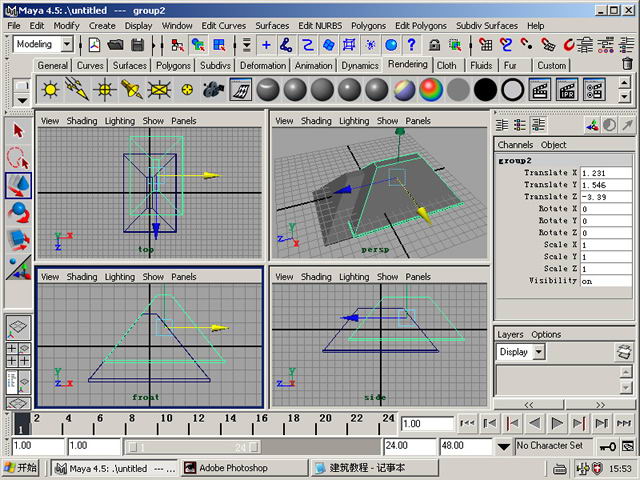Play animation backwards
Screen dimensions: 640x480
pyautogui.click(x=534, y=423)
